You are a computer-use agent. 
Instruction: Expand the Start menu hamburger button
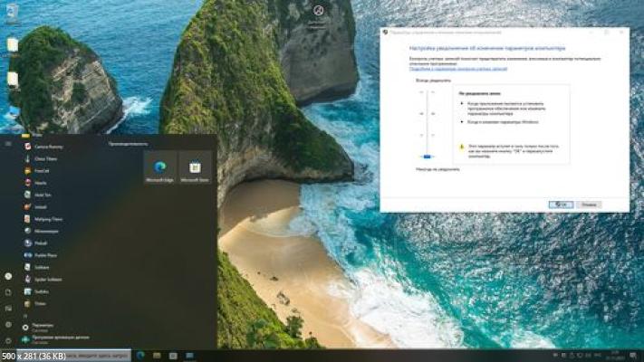click(x=8, y=143)
